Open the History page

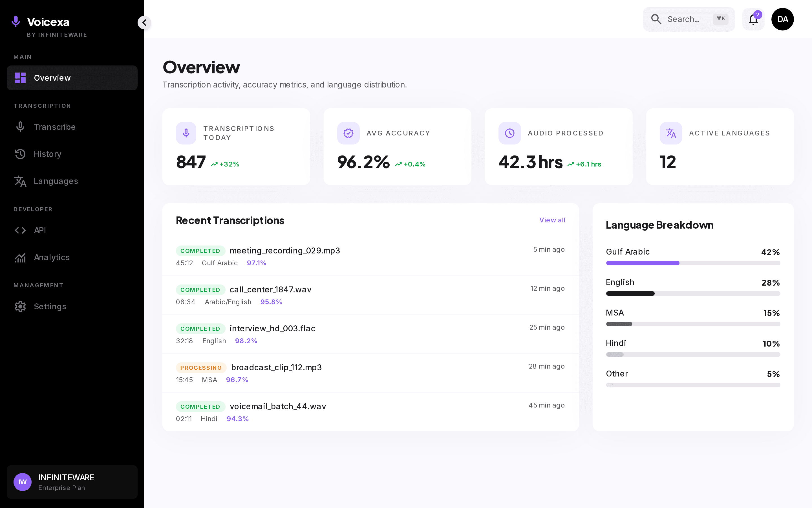coord(72,154)
